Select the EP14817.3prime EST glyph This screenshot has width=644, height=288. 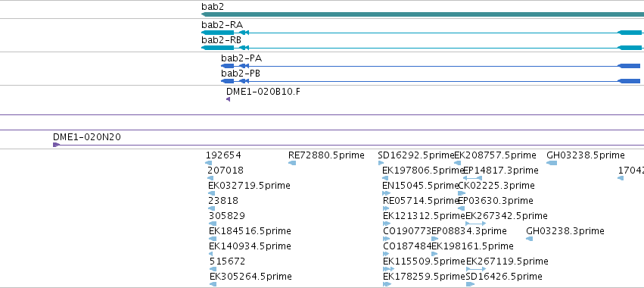472,178
